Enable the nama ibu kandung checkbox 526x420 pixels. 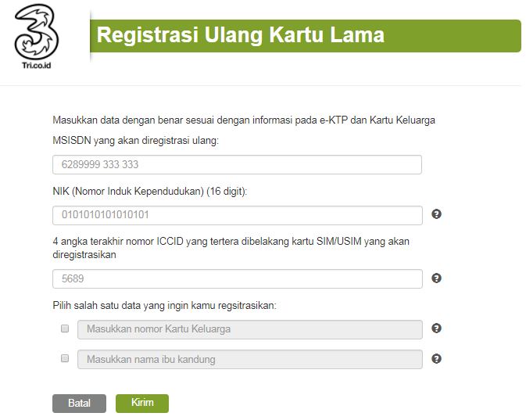pyautogui.click(x=65, y=359)
